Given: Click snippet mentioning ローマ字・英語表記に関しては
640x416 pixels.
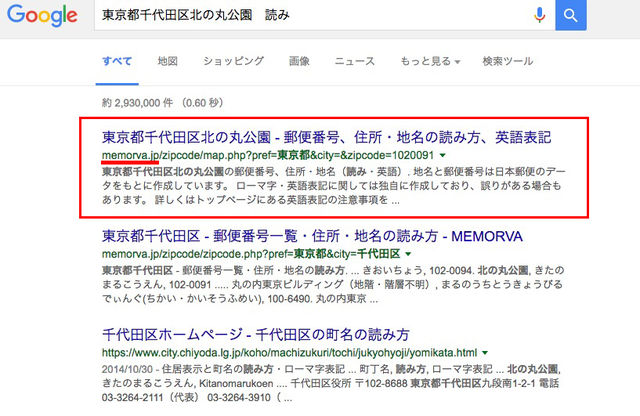Looking at the screenshot, I should pos(333,186).
